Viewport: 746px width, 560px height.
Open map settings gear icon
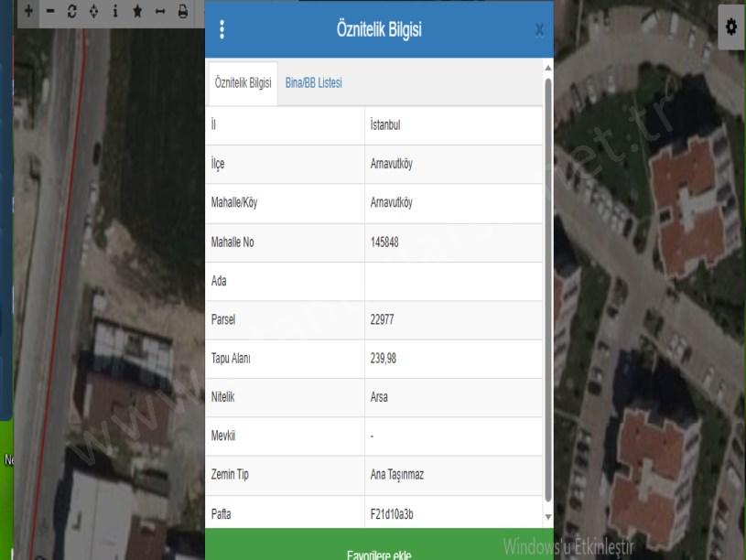click(731, 27)
